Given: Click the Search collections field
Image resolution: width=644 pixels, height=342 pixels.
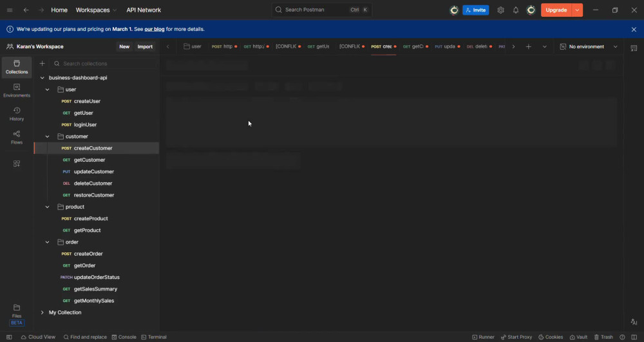Looking at the screenshot, I should (102, 64).
